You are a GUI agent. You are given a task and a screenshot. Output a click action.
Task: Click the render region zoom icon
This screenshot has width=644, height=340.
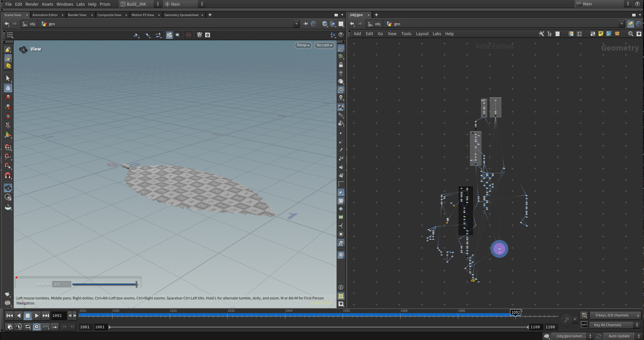coord(178,35)
